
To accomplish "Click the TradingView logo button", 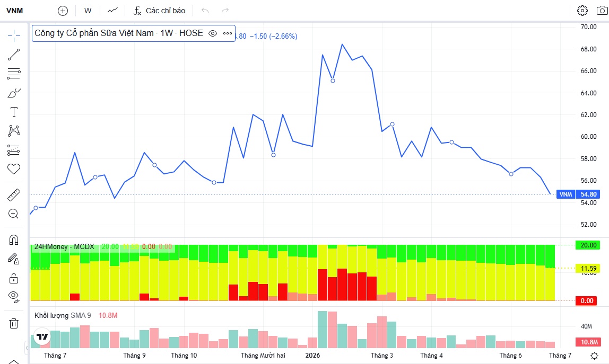I will click(x=42, y=336).
